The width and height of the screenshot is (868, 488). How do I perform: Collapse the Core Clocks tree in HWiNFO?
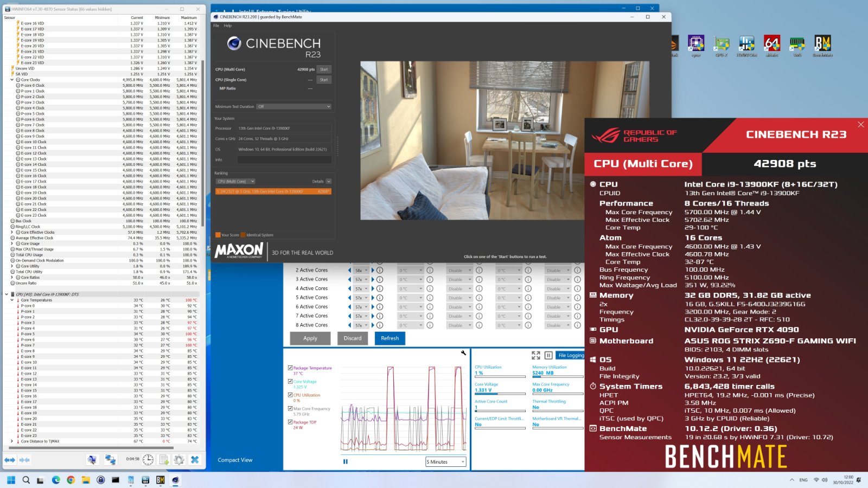point(12,80)
